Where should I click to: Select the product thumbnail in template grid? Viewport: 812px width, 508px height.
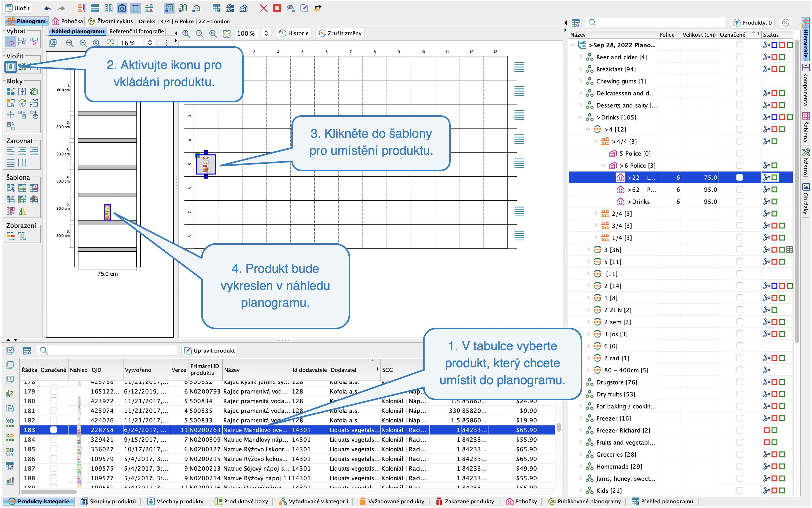pos(206,164)
